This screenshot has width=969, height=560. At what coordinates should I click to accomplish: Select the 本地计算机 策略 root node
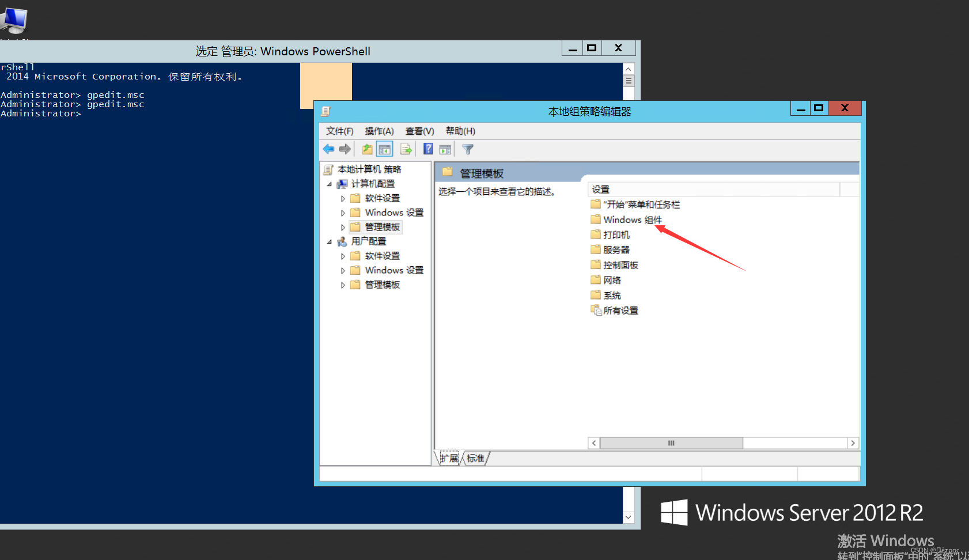[369, 169]
